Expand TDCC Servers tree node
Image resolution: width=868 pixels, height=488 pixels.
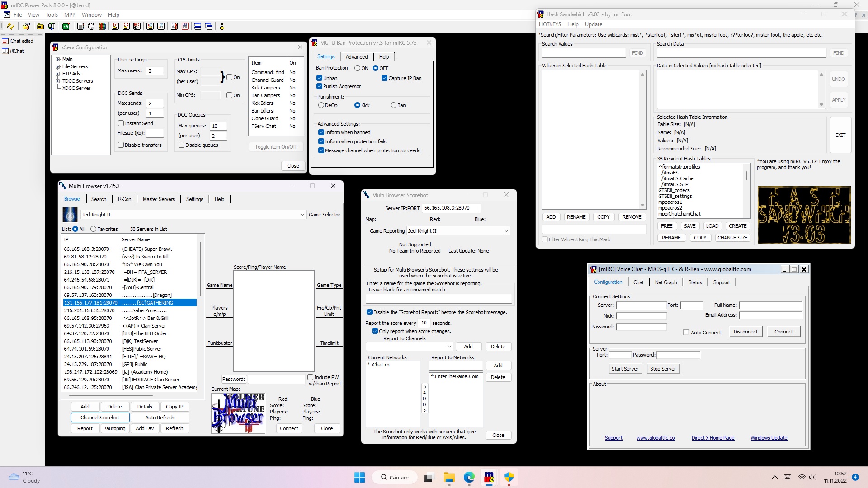coord(57,81)
